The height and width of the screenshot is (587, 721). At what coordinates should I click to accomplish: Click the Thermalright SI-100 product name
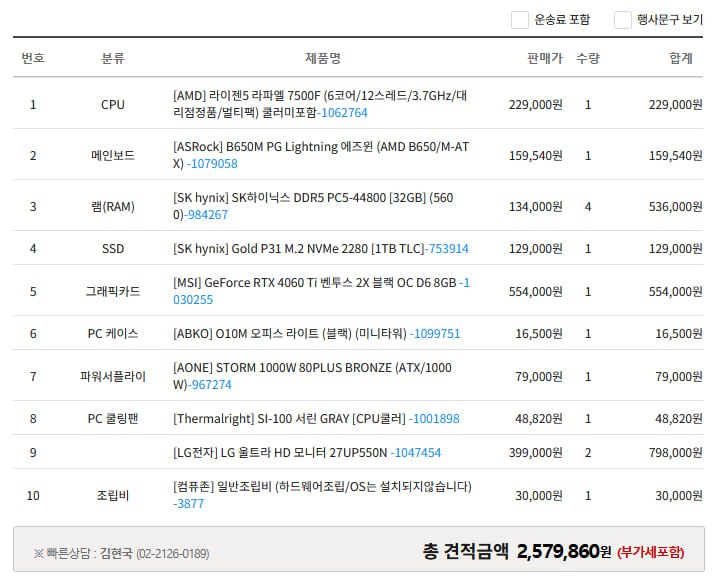tap(290, 419)
